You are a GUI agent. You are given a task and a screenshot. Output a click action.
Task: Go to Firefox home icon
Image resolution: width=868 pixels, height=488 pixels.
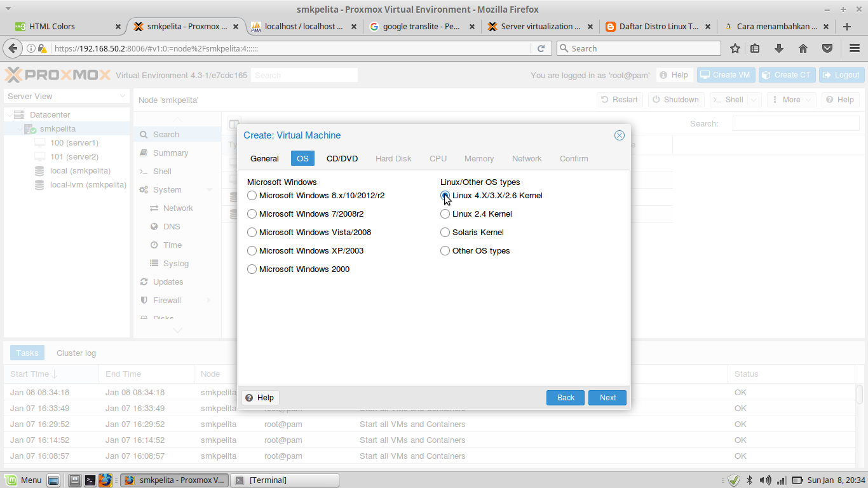[x=803, y=48]
